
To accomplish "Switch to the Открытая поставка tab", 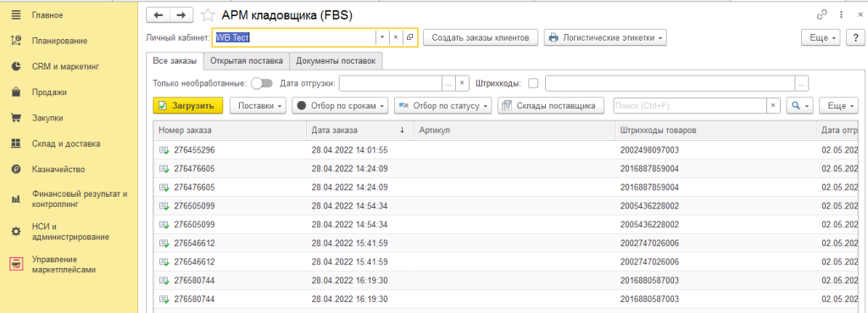I will pyautogui.click(x=247, y=61).
